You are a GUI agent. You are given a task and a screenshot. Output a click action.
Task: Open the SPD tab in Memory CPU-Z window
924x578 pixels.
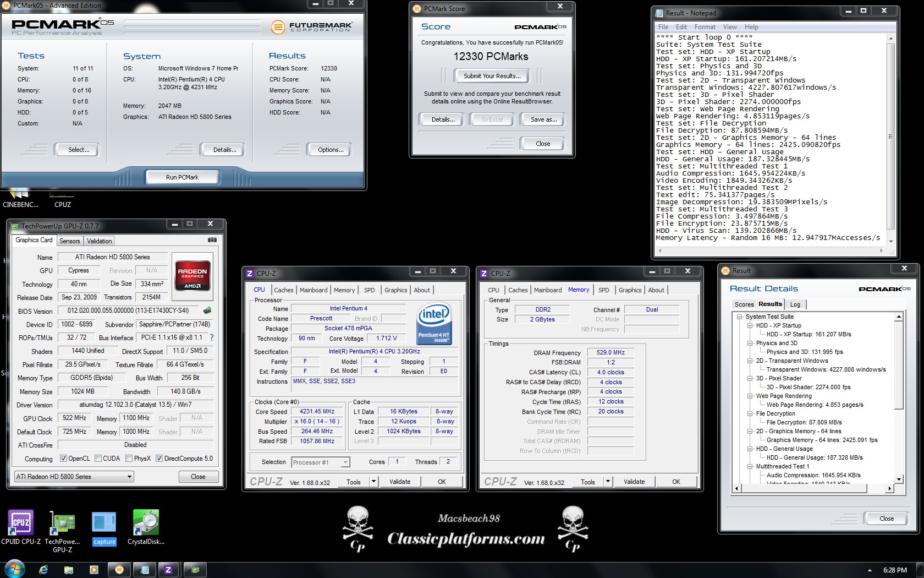(x=603, y=290)
